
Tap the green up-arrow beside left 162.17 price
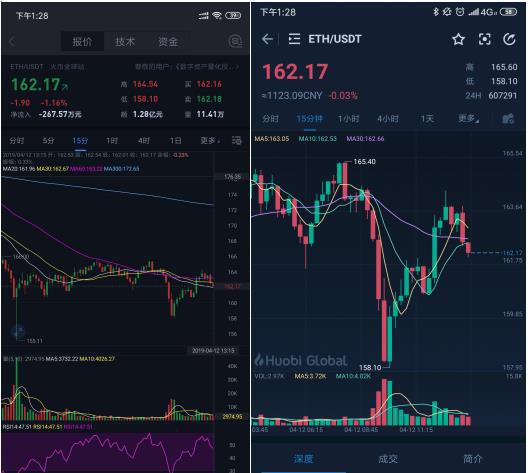click(x=65, y=88)
